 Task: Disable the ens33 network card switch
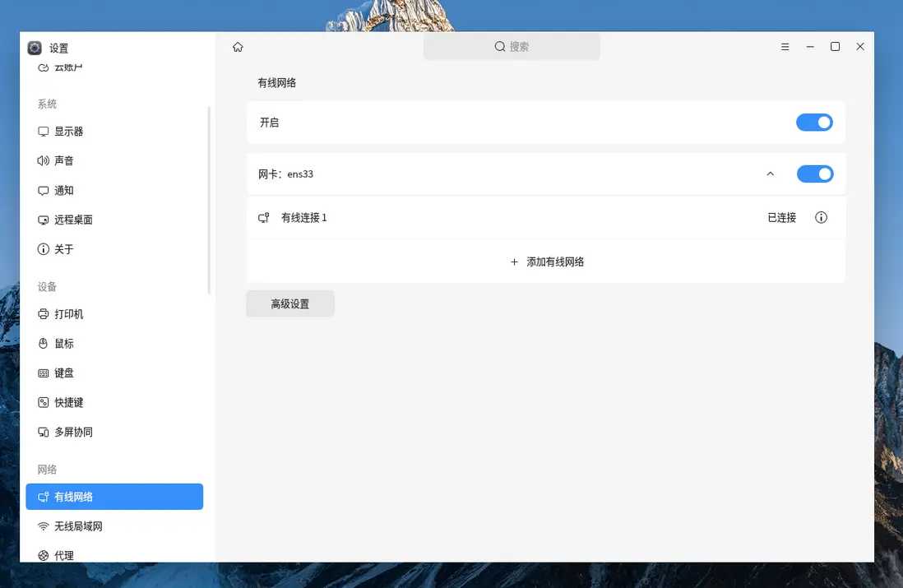point(815,174)
